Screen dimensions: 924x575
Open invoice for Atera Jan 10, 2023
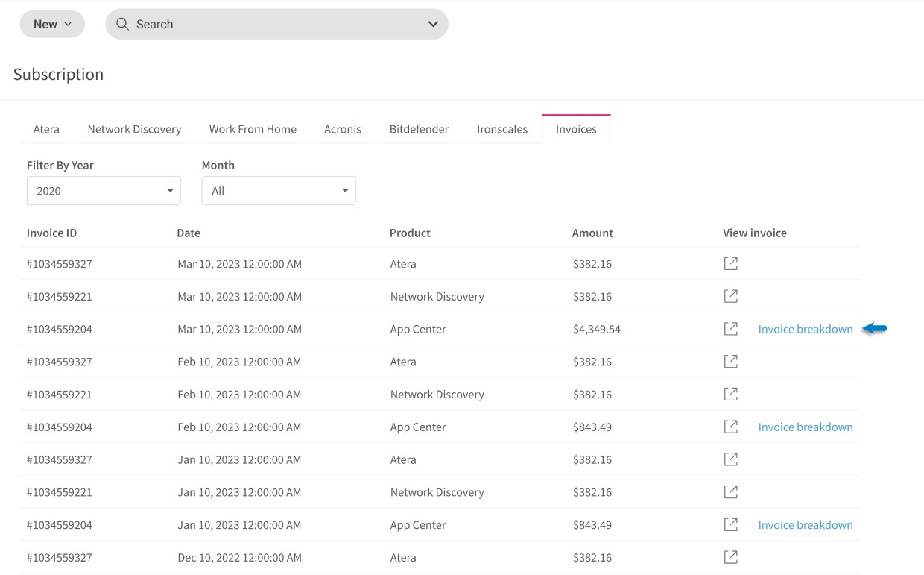point(731,459)
